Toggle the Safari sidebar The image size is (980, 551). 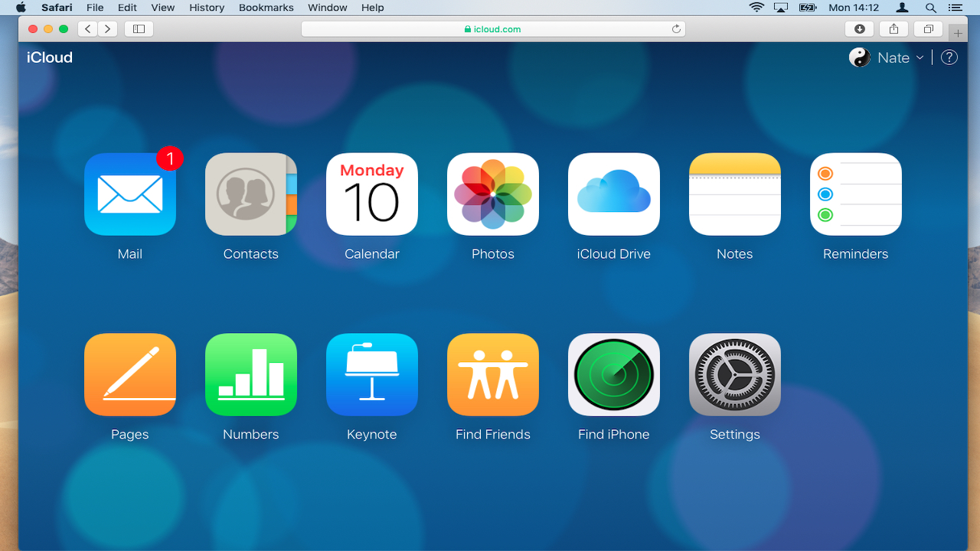coord(139,29)
